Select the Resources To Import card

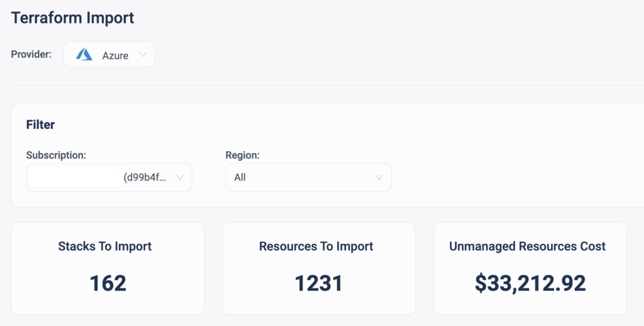coord(319,269)
